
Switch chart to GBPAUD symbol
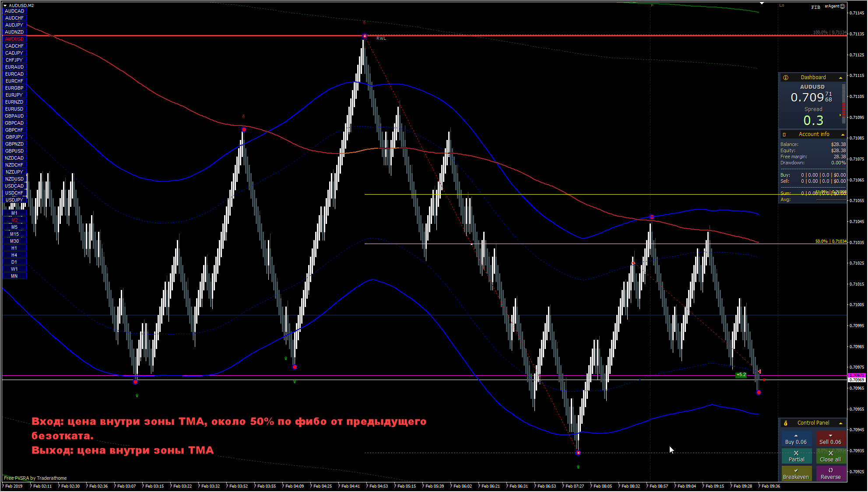[14, 116]
